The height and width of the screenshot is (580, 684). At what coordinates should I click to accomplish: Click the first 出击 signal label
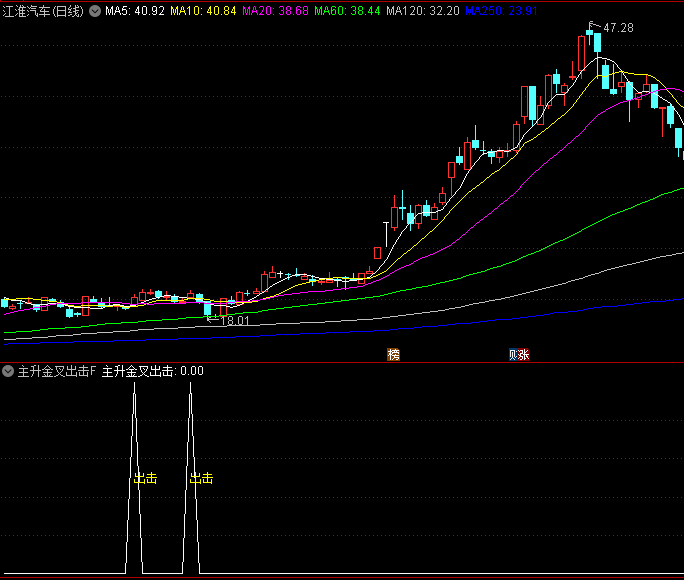145,478
